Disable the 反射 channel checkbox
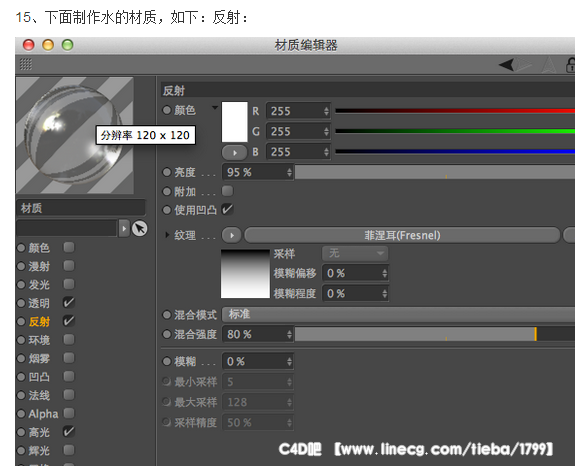579x466 pixels. pos(69,321)
